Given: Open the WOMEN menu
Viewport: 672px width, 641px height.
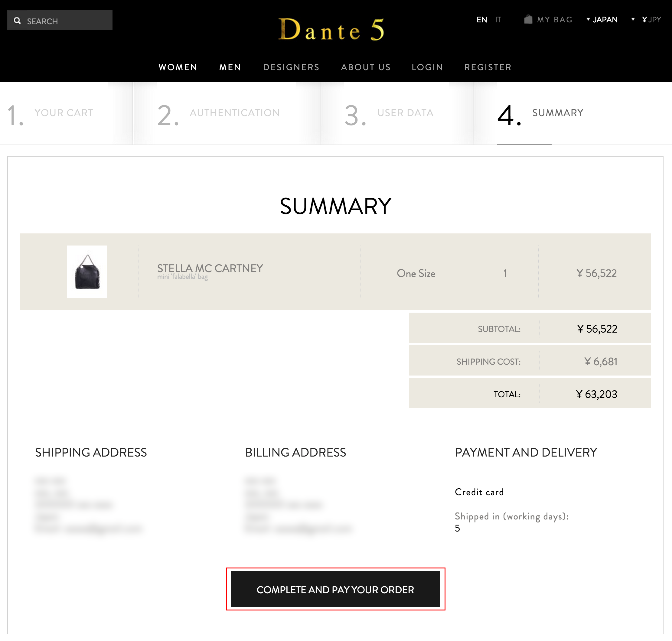Looking at the screenshot, I should coord(178,67).
